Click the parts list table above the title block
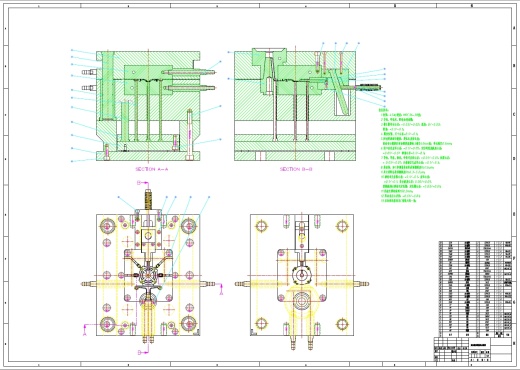 (475, 289)
